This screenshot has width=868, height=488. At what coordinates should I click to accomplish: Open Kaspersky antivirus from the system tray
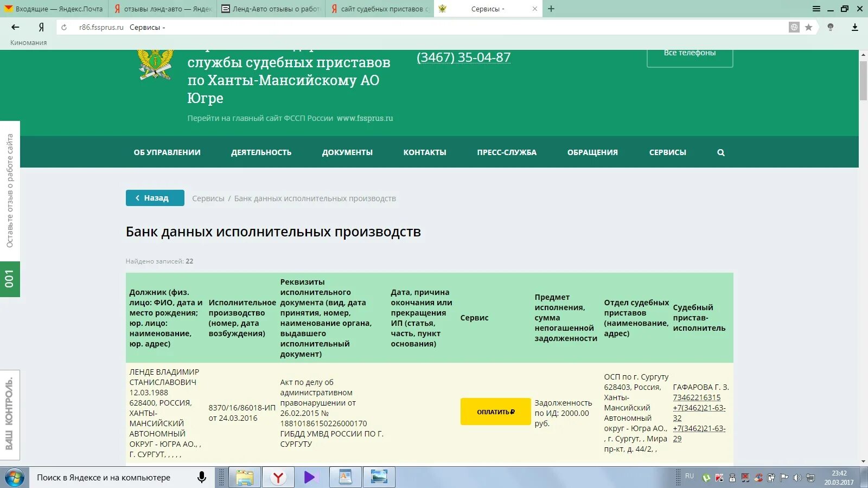719,478
